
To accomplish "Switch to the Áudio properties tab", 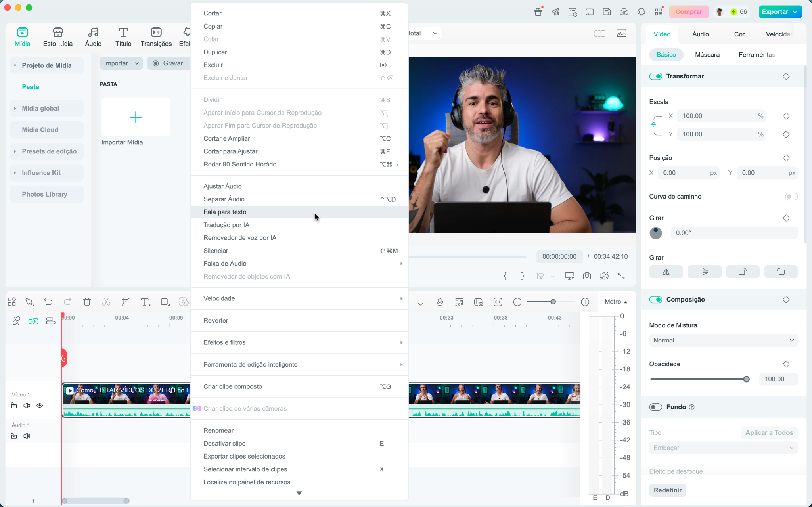I will (701, 34).
